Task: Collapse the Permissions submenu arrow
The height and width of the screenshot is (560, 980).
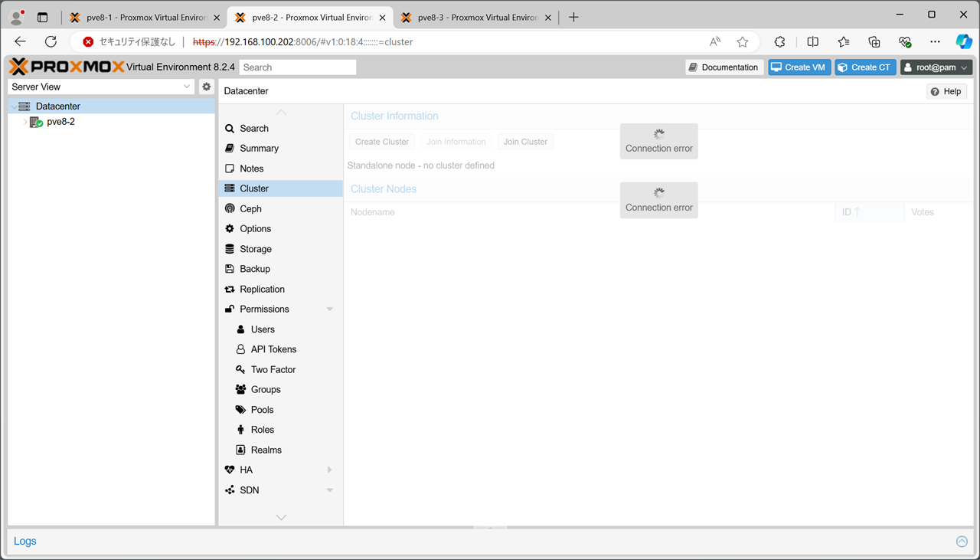Action: tap(330, 309)
